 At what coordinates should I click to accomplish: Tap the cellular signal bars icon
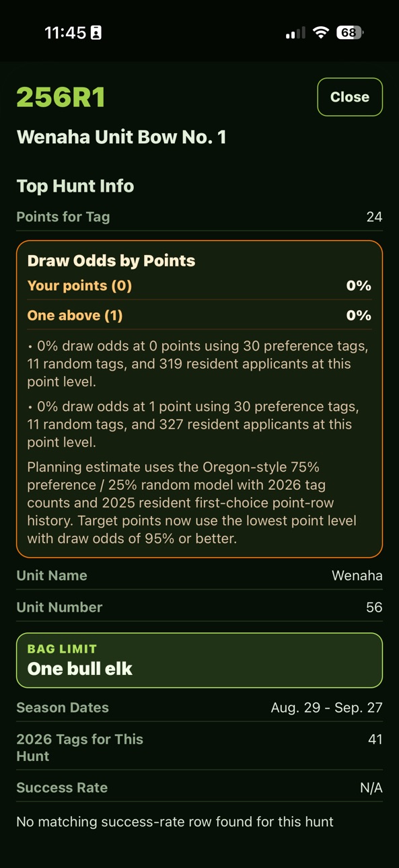click(x=295, y=33)
